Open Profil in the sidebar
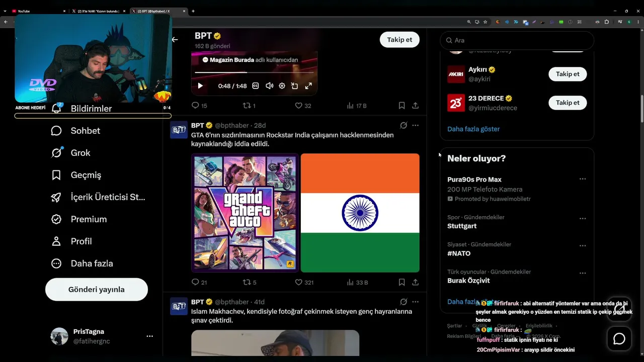Image resolution: width=644 pixels, height=362 pixels. pos(71,241)
